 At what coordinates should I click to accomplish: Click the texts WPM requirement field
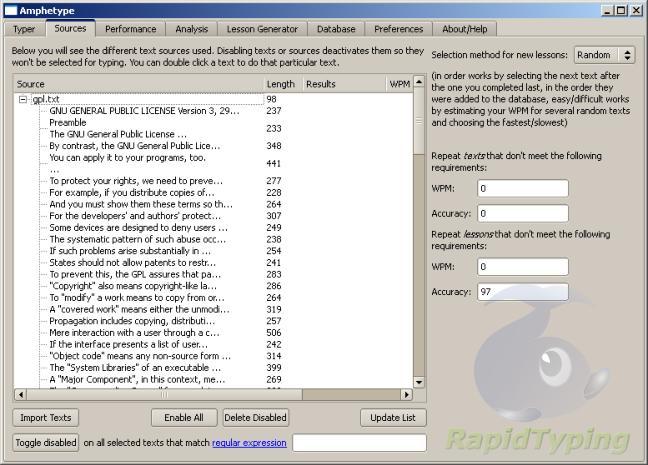(x=522, y=188)
